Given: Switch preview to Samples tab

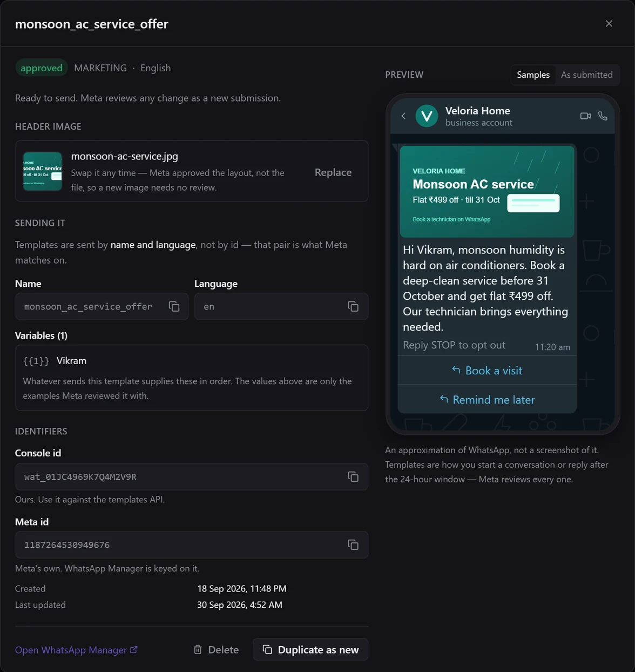Looking at the screenshot, I should point(533,75).
